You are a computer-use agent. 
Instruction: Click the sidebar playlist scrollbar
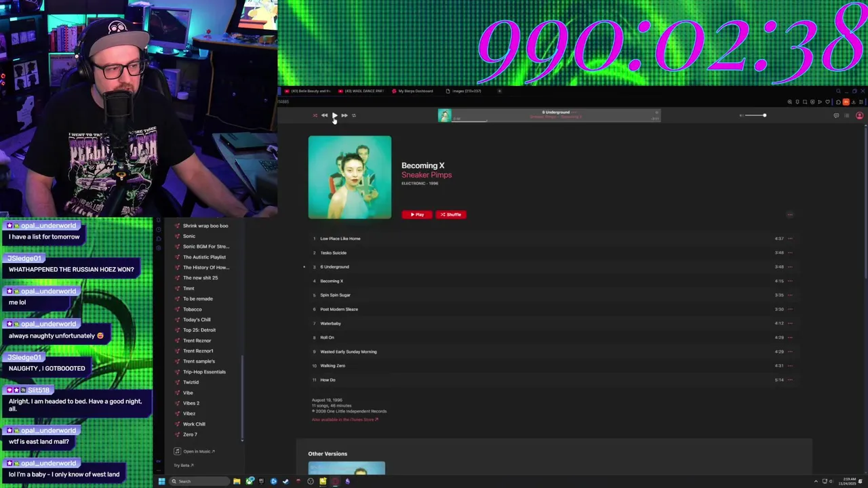click(x=242, y=399)
